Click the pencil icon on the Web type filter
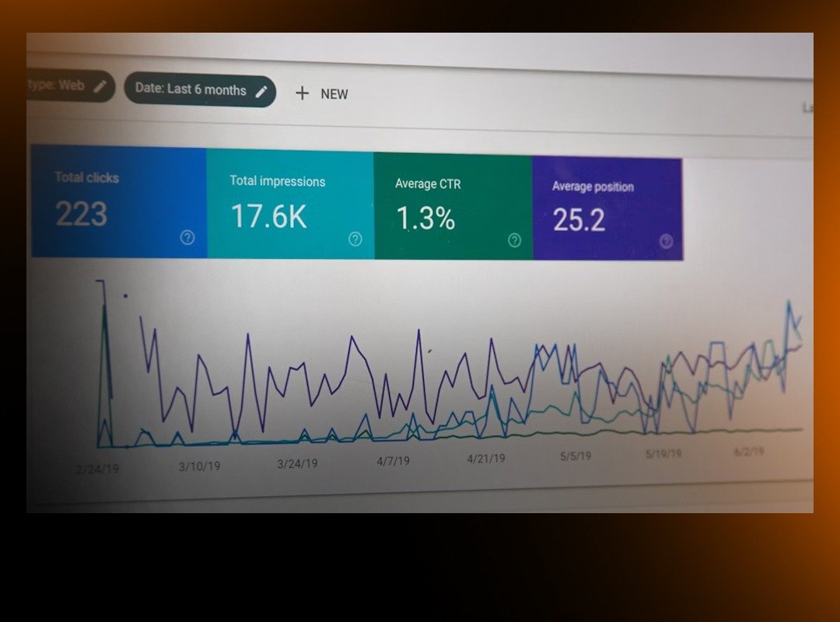840x622 pixels. (x=100, y=86)
